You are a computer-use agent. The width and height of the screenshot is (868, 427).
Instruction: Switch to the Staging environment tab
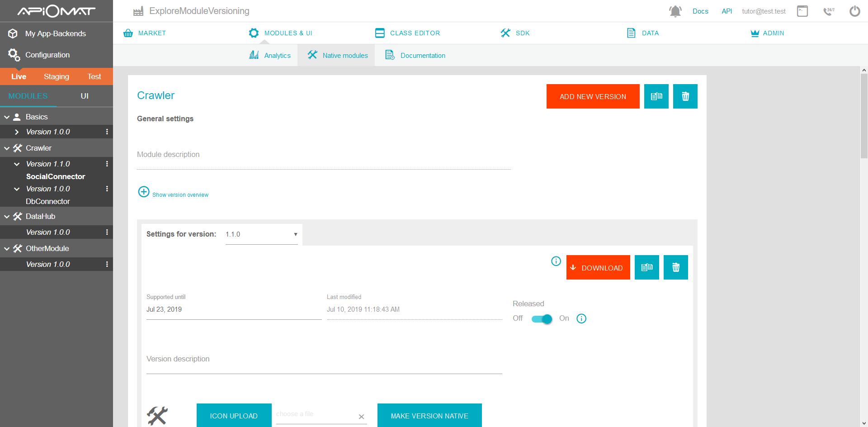click(x=57, y=76)
